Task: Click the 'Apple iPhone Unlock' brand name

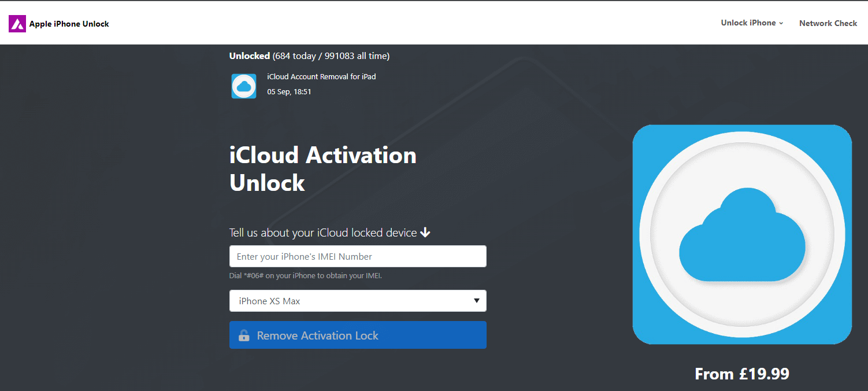Action: 69,24
